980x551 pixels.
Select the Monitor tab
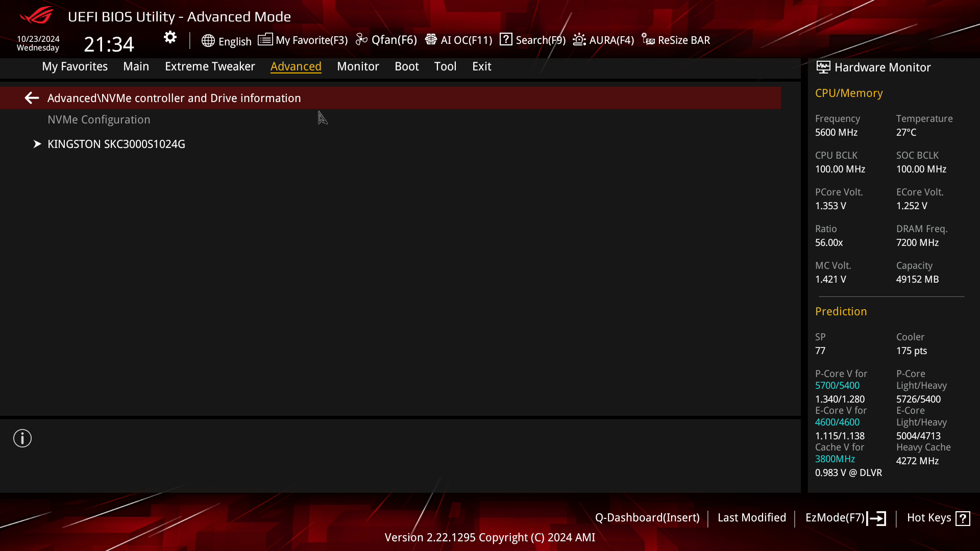(x=357, y=66)
